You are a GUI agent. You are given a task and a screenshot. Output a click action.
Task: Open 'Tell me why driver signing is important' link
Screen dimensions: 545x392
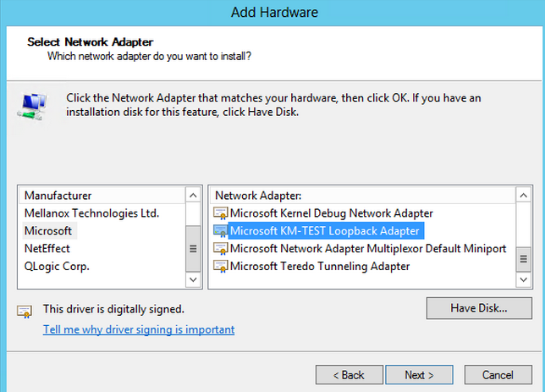(x=139, y=329)
